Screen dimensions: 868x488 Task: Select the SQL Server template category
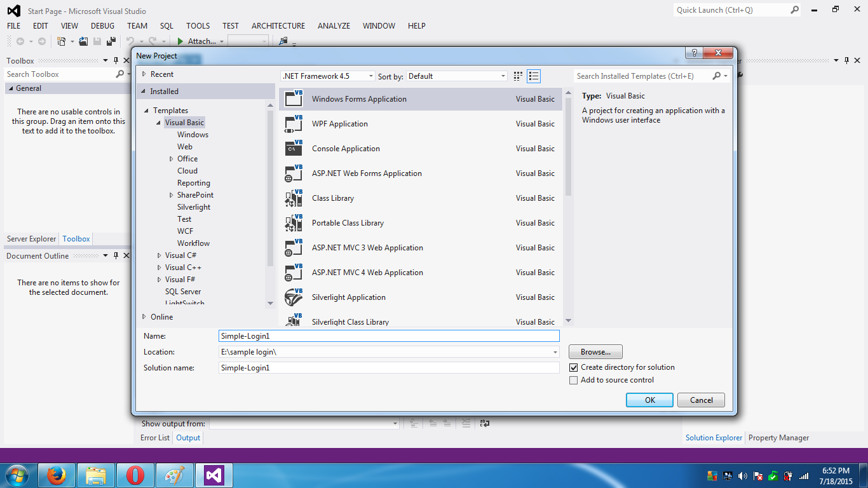183,292
